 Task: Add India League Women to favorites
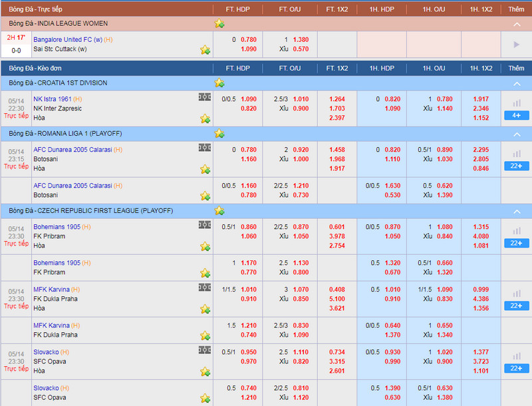(x=219, y=23)
